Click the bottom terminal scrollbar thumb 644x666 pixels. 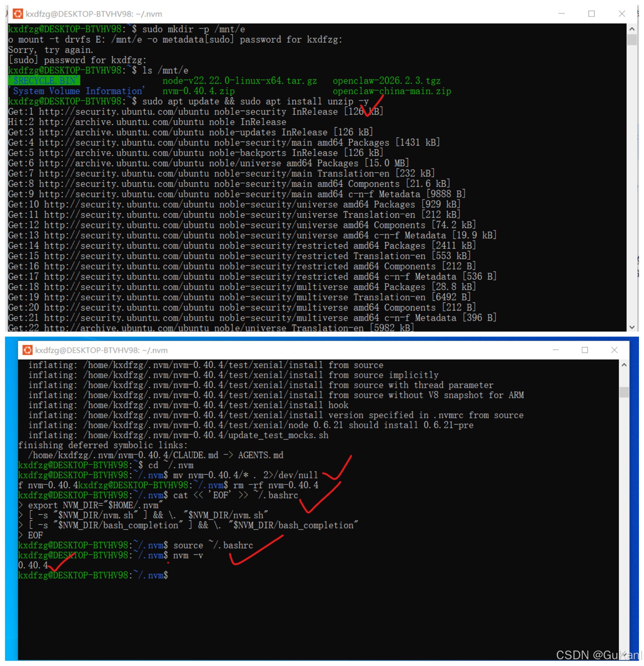624,392
